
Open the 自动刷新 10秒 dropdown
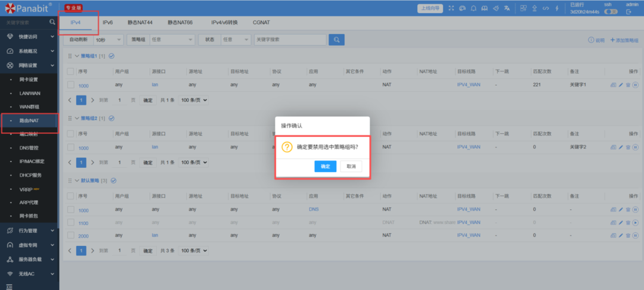click(108, 40)
